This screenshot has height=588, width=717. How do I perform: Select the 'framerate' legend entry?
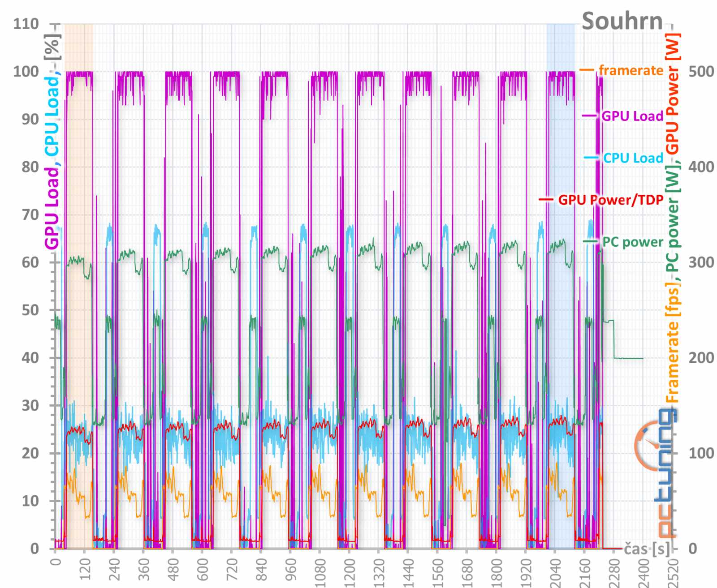(631, 70)
